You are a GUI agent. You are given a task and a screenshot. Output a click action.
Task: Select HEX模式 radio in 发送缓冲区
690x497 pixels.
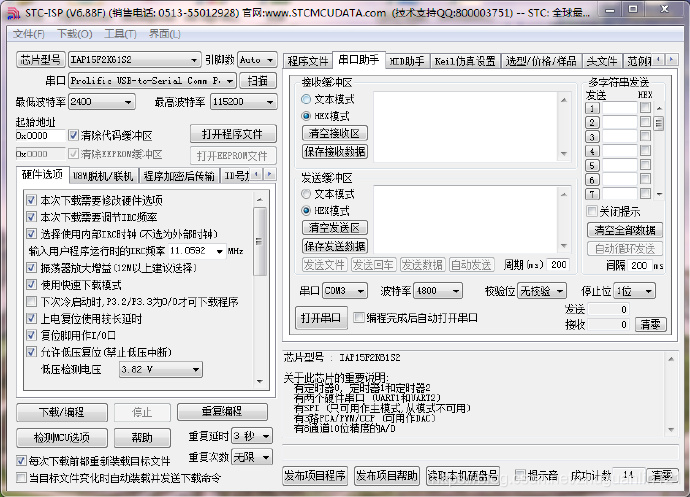pos(306,210)
